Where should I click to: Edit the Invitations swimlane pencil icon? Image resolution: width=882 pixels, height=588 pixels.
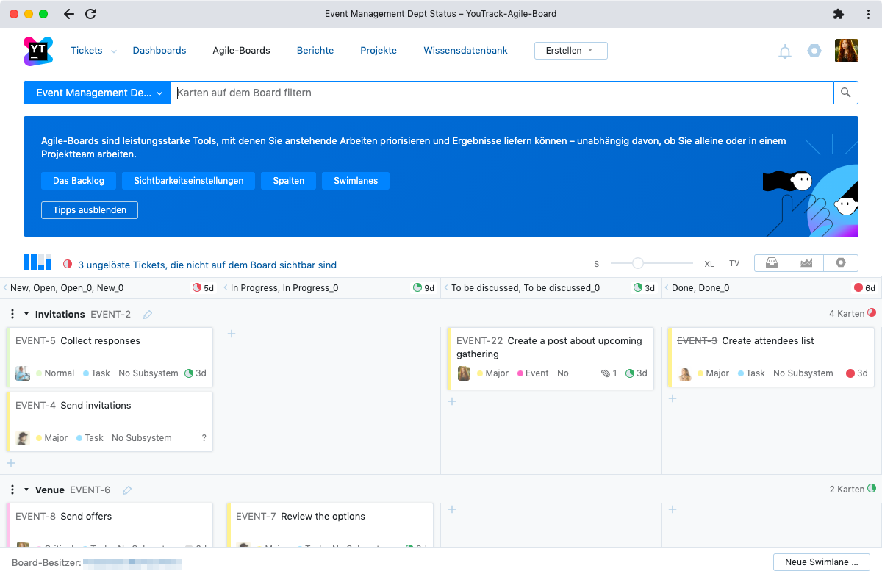point(148,315)
